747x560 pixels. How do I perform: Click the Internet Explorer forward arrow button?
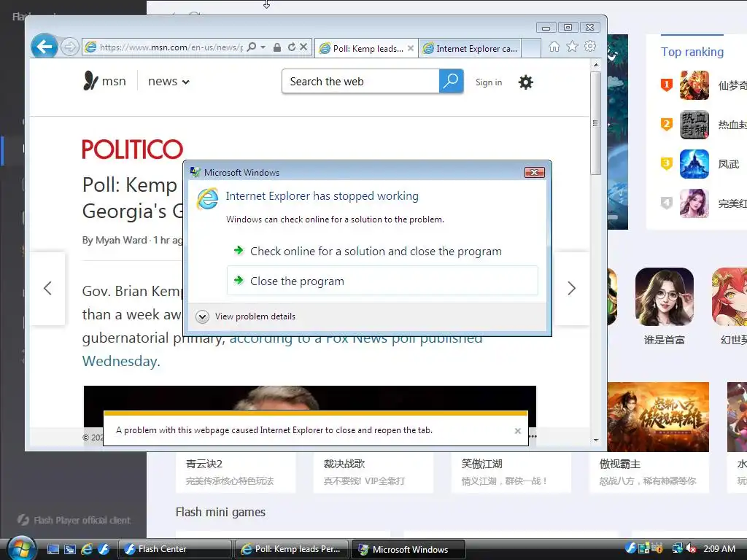click(70, 47)
